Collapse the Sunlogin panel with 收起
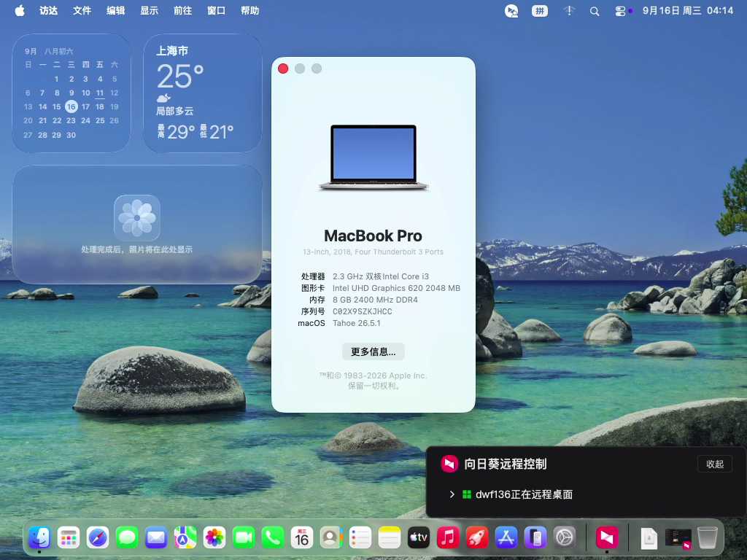 [x=715, y=464]
